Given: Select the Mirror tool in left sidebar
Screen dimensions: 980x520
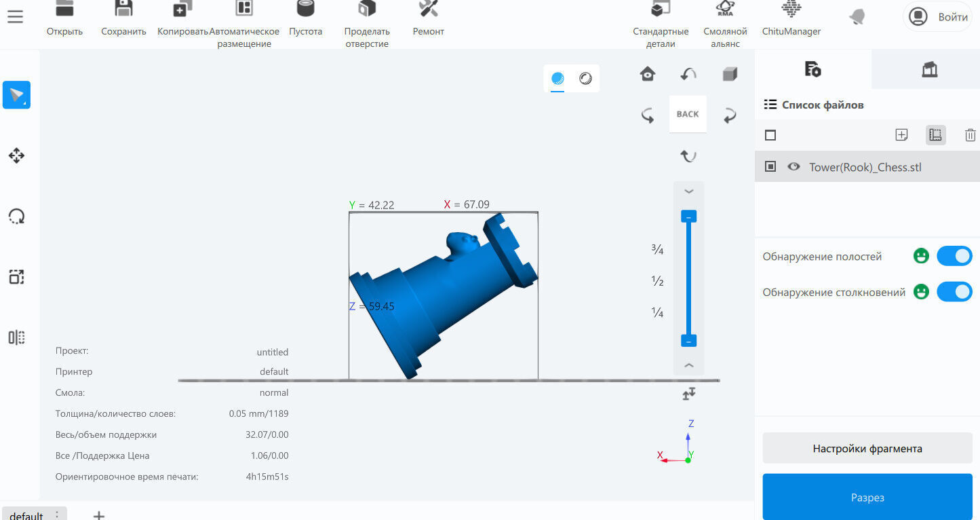Looking at the screenshot, I should (x=16, y=337).
